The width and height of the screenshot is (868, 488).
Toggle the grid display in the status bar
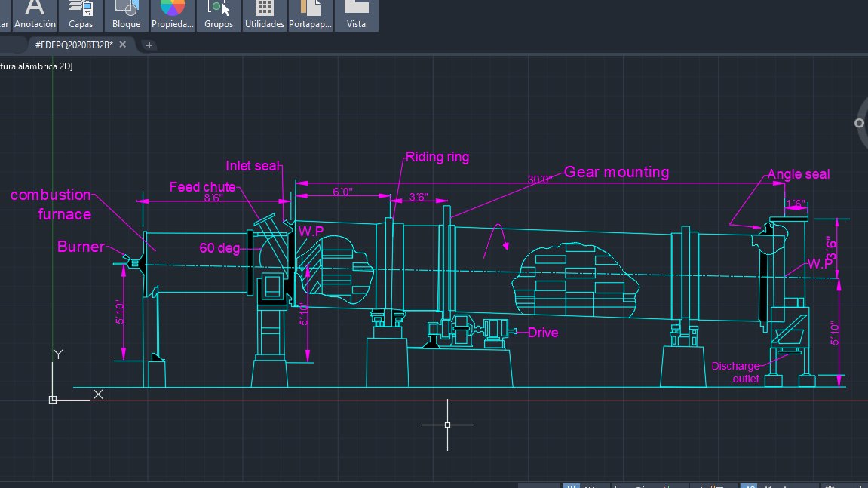click(572, 485)
